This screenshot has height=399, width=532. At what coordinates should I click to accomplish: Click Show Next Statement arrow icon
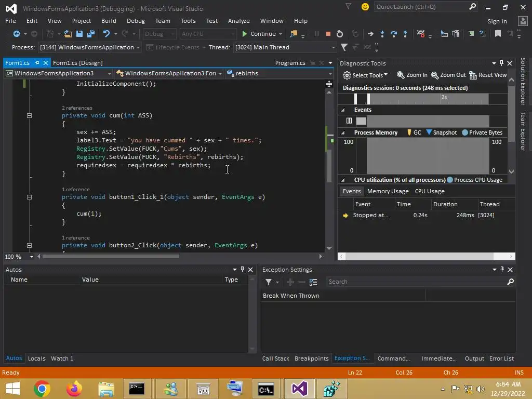[370, 34]
